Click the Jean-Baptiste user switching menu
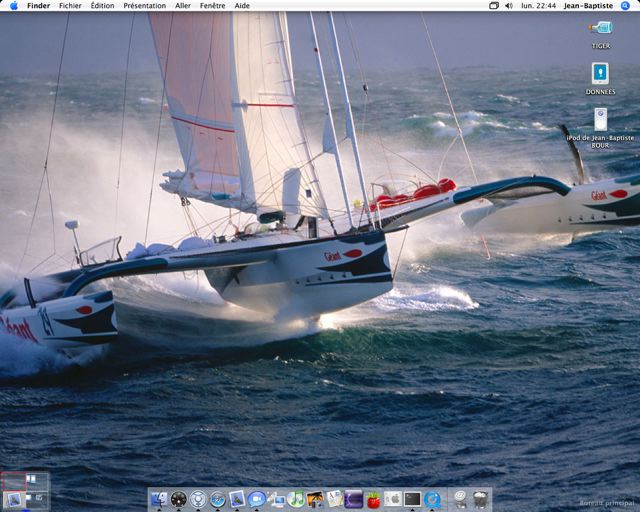 (x=588, y=6)
